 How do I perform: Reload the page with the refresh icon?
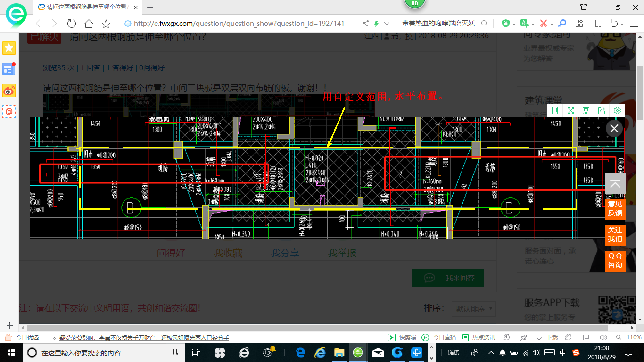point(71,23)
